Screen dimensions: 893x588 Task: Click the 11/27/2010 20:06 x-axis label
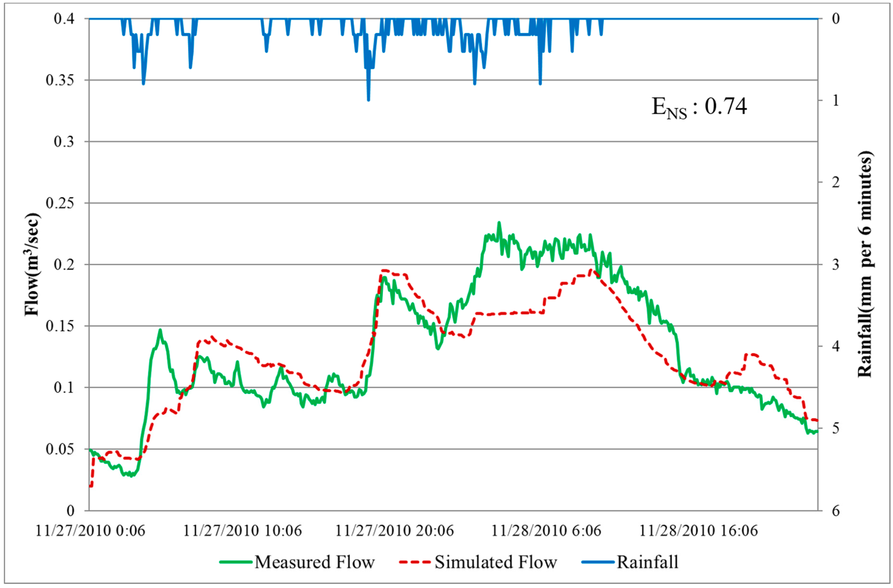coord(394,530)
